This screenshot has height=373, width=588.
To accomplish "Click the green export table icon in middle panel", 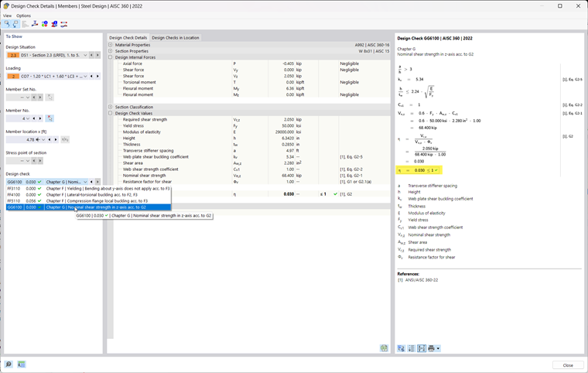I will coord(384,348).
